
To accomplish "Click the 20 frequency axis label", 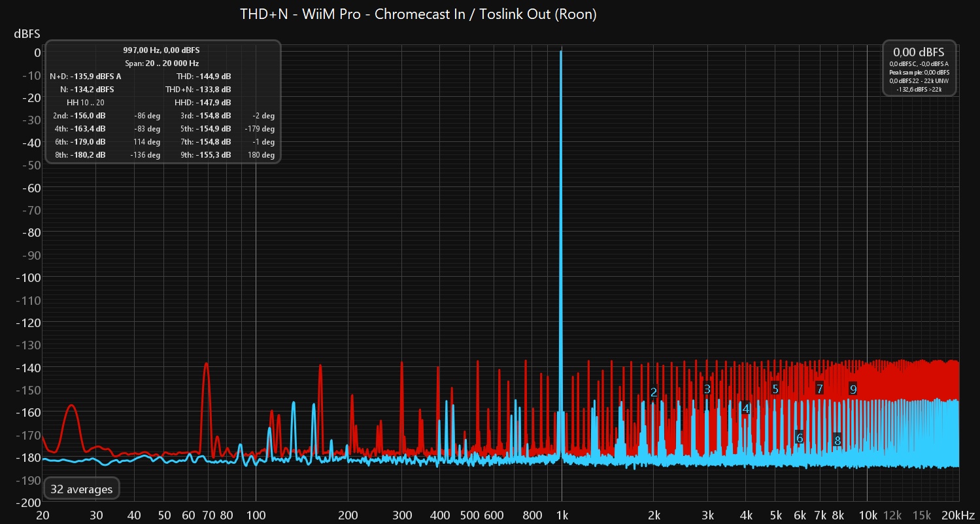I will point(42,515).
